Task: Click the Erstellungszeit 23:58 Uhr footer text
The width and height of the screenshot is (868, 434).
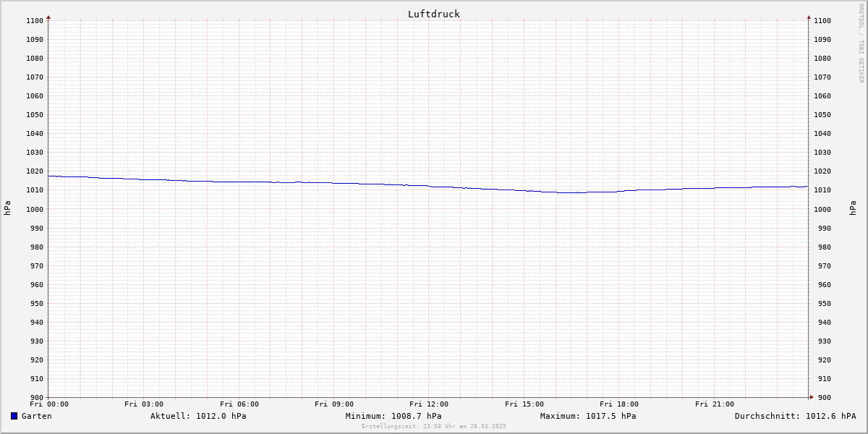Action: tap(434, 426)
